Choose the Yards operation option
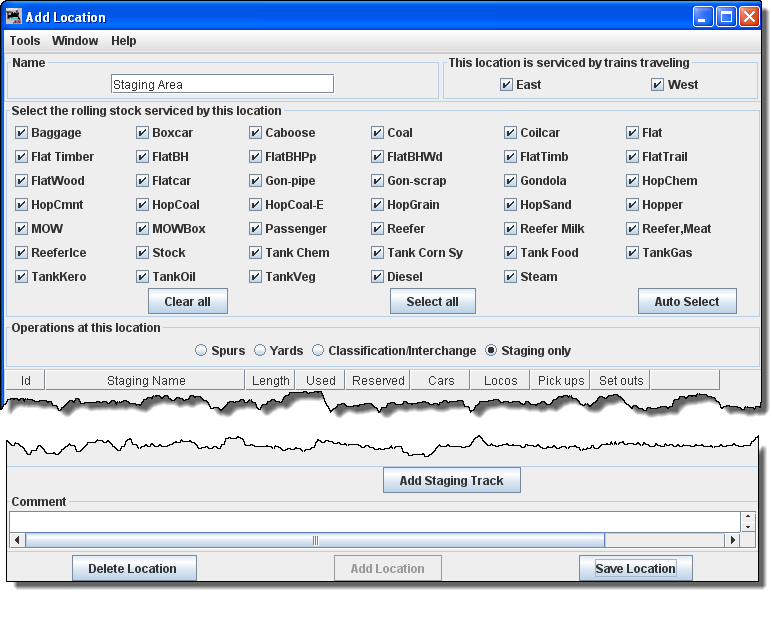This screenshot has height=640, width=772. (260, 351)
